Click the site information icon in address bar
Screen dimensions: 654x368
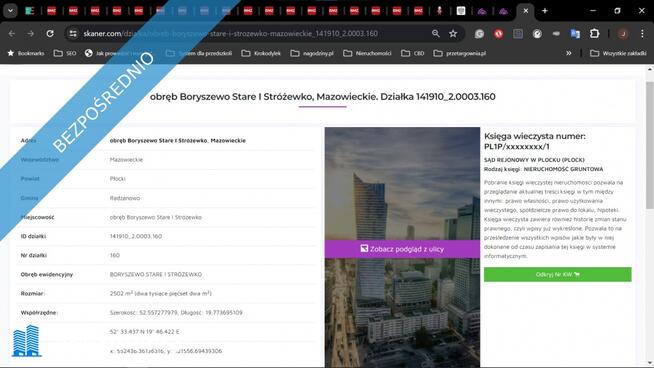click(x=73, y=34)
